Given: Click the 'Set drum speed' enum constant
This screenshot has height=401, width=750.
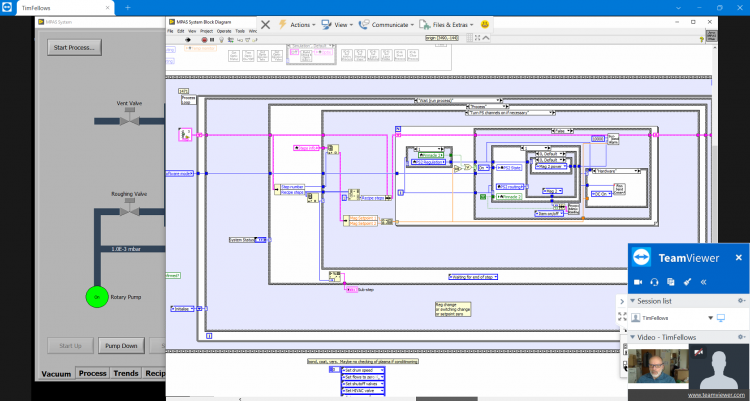Looking at the screenshot, I should click(363, 370).
